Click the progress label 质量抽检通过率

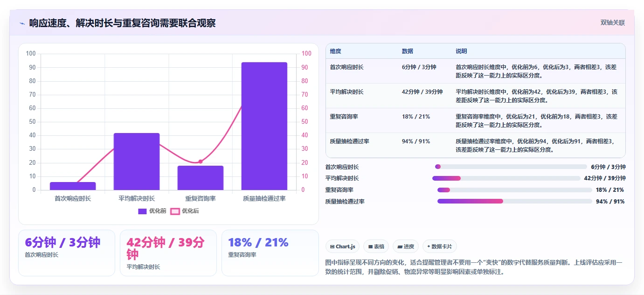point(345,202)
